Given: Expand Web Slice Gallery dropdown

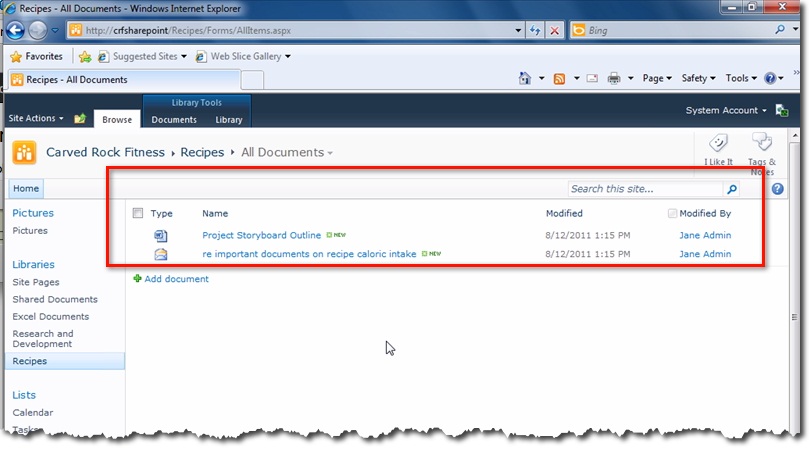Looking at the screenshot, I should pos(288,56).
